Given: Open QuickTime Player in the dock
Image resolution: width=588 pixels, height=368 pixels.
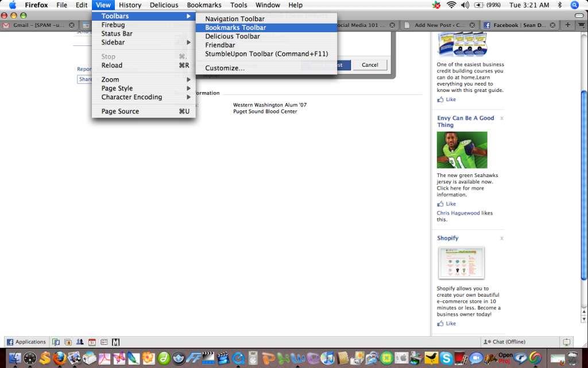Looking at the screenshot, I should tap(238, 359).
